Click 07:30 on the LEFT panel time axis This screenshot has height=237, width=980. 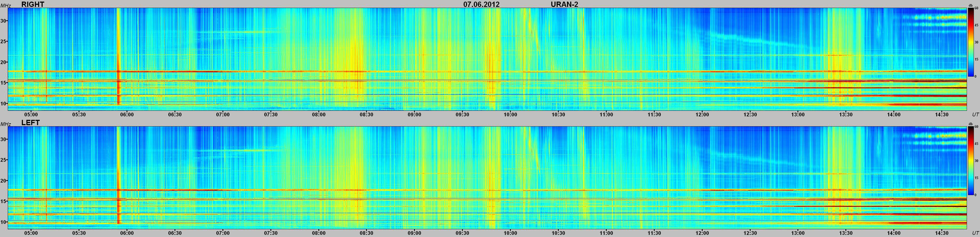[270, 233]
